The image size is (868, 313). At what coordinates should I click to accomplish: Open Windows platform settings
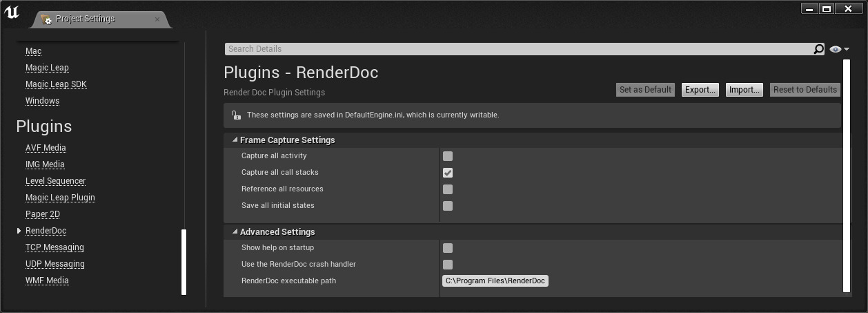click(42, 101)
